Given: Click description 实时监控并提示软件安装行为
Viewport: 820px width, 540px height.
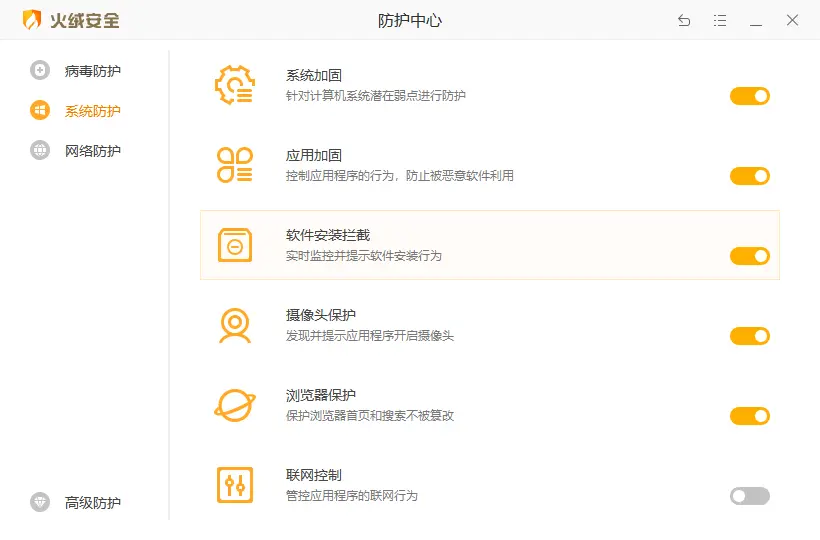Looking at the screenshot, I should coord(363,256).
